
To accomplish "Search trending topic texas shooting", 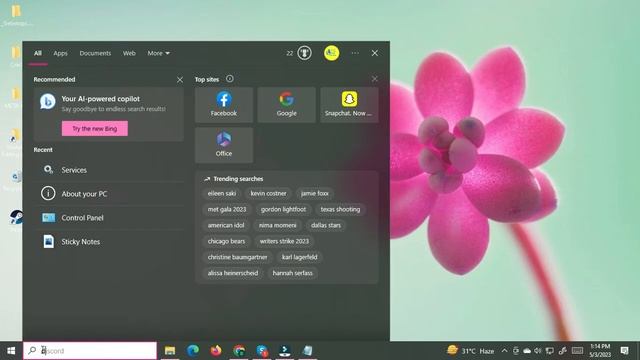I will tap(340, 209).
